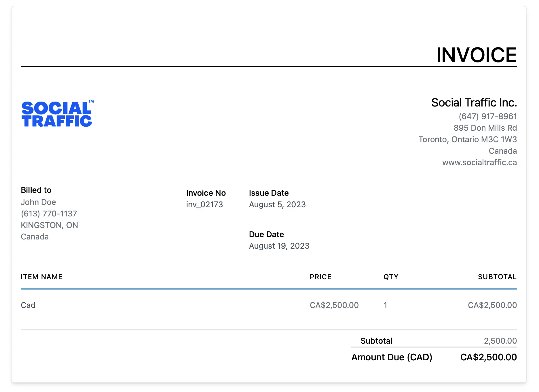Click the invoice number inv_02173

[204, 205]
